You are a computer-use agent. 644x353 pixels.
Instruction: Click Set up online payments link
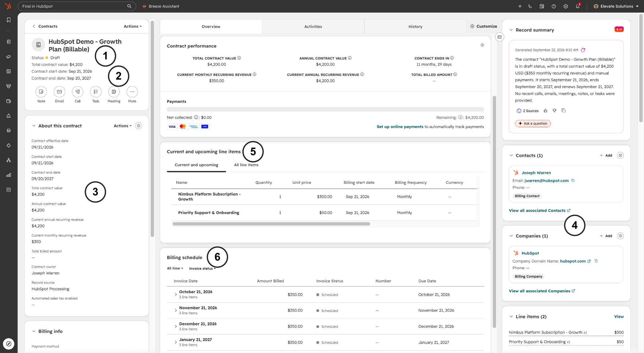click(400, 127)
